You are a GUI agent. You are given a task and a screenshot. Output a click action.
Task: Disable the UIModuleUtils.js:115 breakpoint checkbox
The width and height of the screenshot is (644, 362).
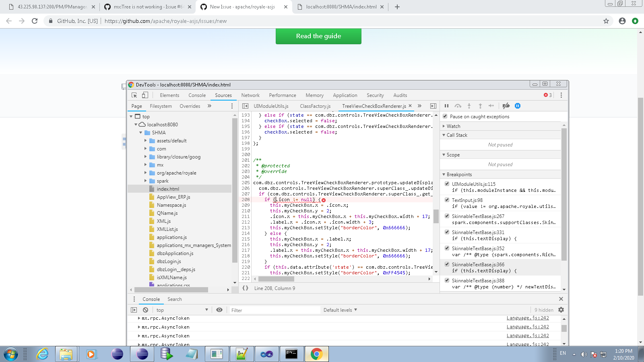[x=447, y=183]
